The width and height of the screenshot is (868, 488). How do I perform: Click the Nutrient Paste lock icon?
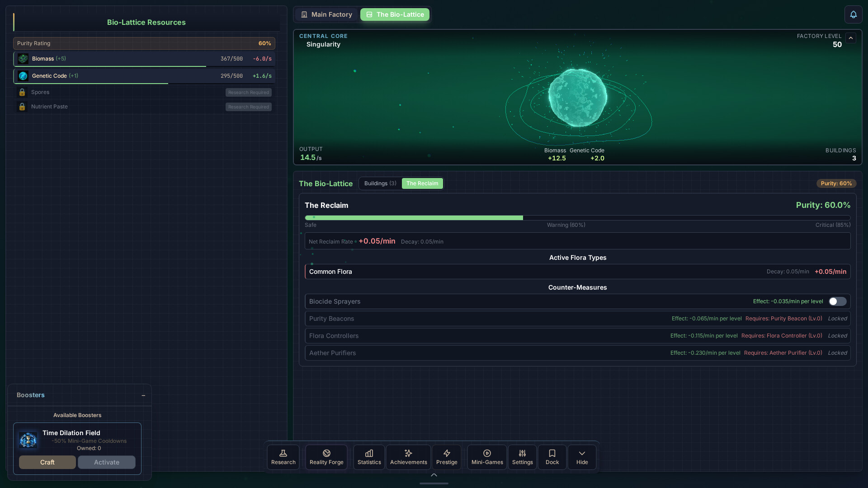[x=22, y=107]
